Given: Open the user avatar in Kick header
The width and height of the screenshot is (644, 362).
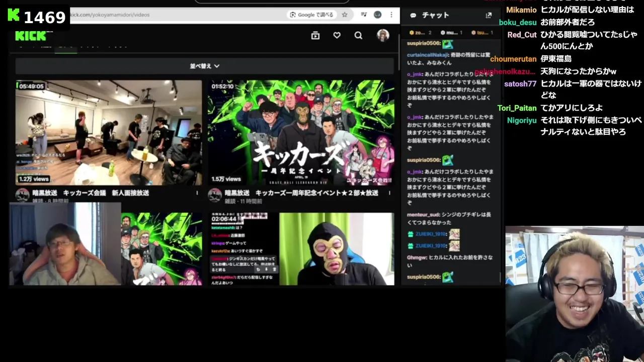Looking at the screenshot, I should click(383, 35).
